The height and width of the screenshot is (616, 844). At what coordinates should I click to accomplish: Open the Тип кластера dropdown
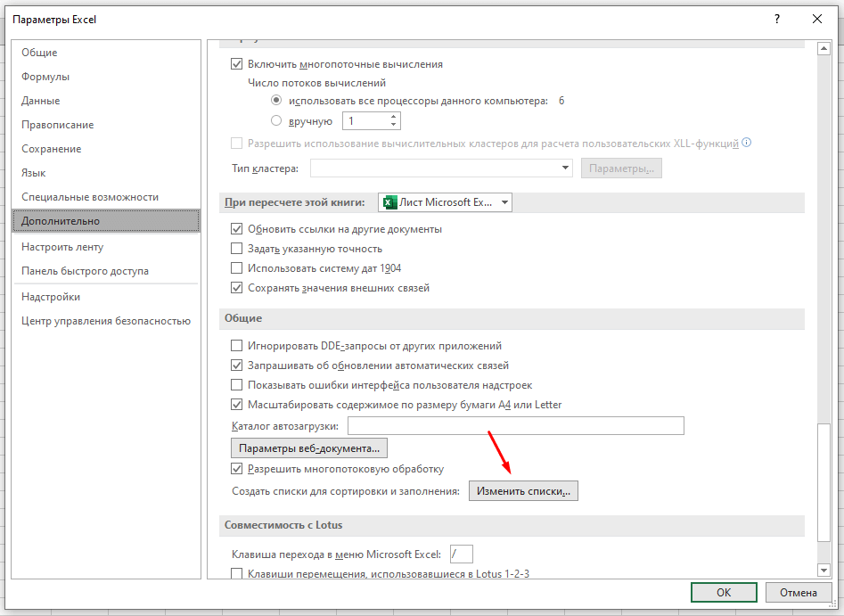(x=441, y=168)
